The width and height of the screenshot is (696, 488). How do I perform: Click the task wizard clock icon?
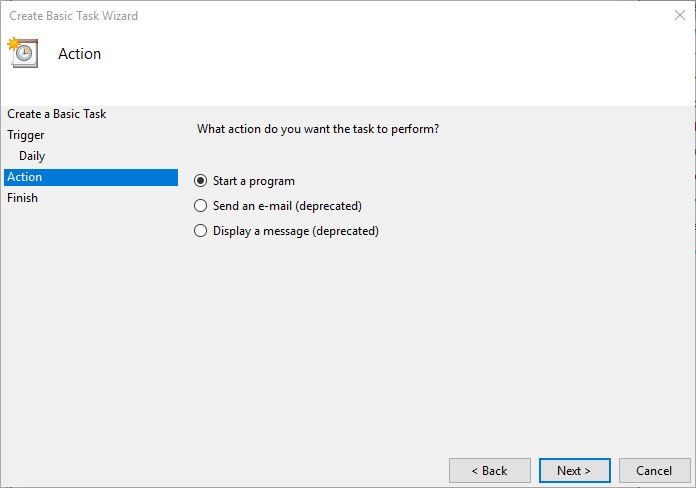[x=23, y=52]
